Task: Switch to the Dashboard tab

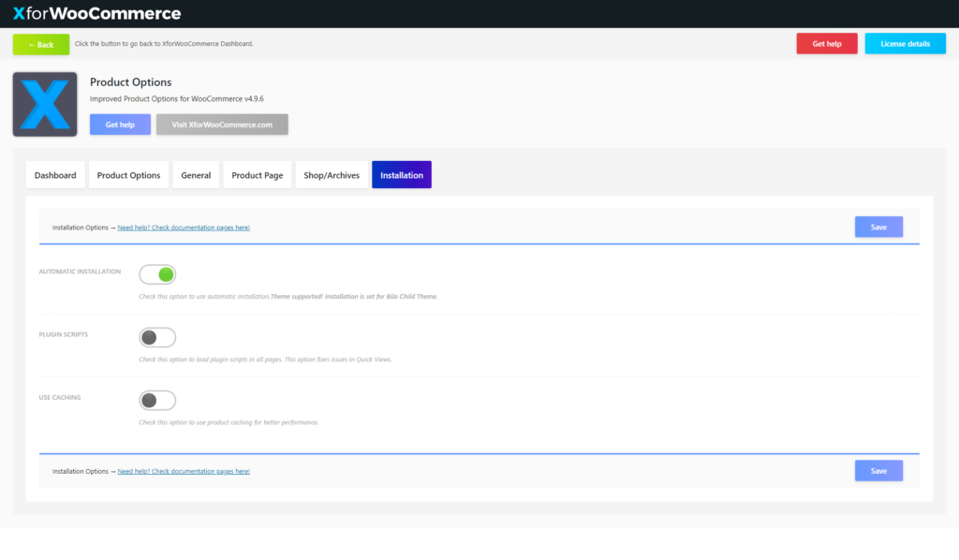Action: click(x=55, y=175)
